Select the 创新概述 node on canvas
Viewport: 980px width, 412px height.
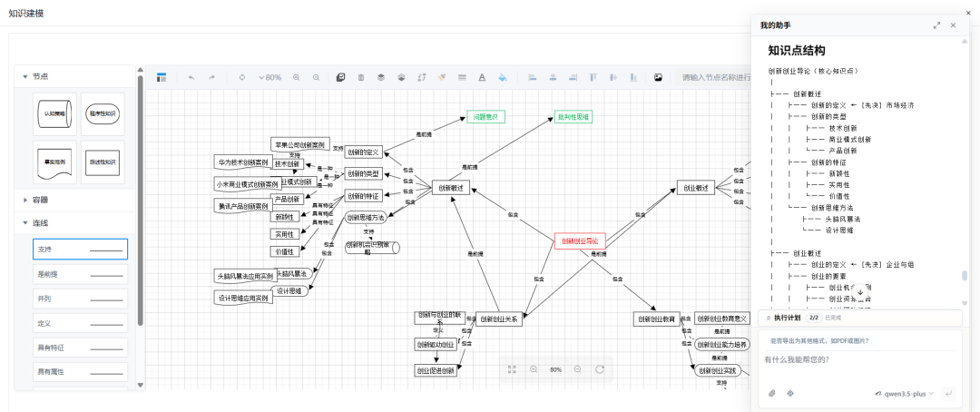(451, 187)
